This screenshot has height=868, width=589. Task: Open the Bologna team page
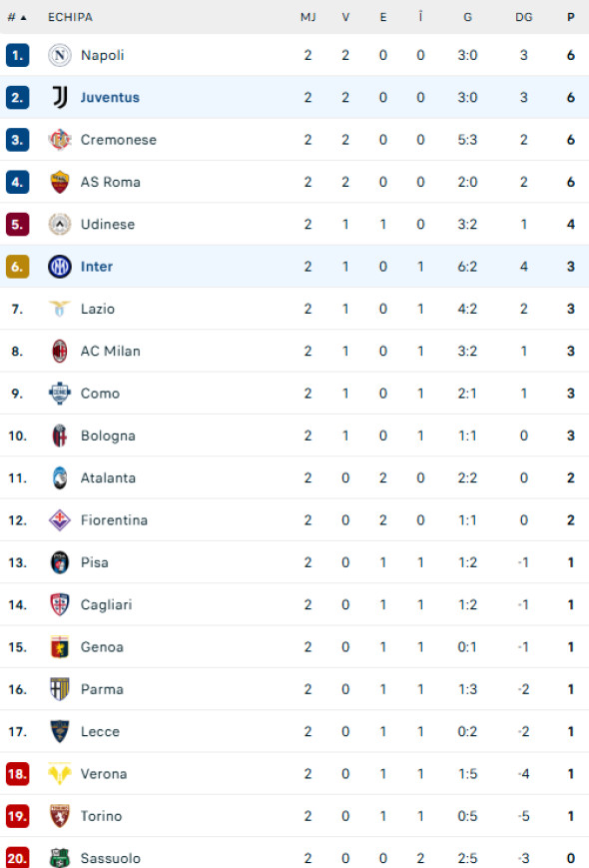click(x=108, y=435)
